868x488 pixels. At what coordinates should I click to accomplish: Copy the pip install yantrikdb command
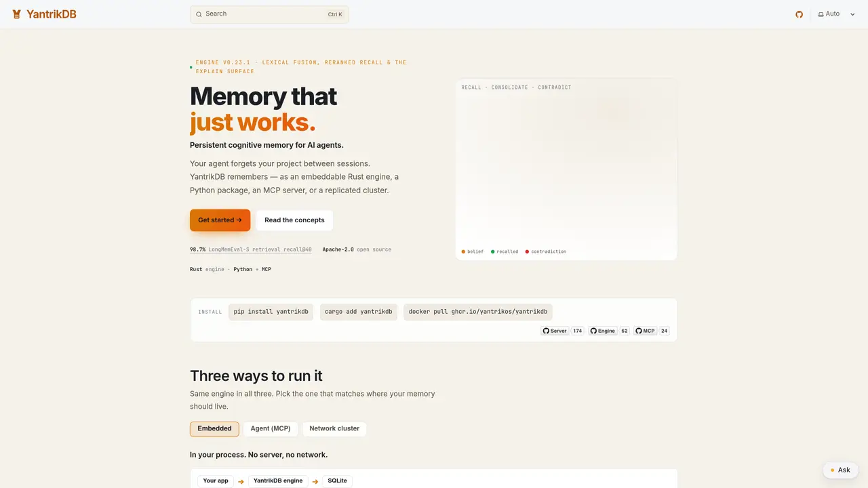click(271, 312)
